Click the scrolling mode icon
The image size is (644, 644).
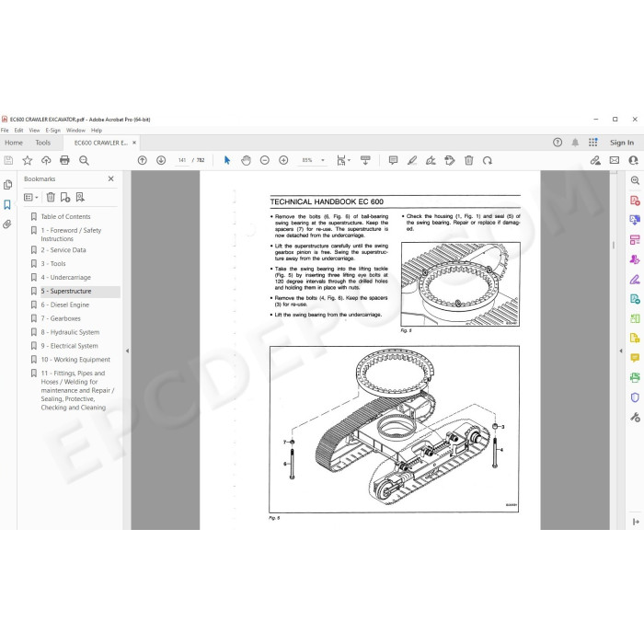click(x=365, y=160)
